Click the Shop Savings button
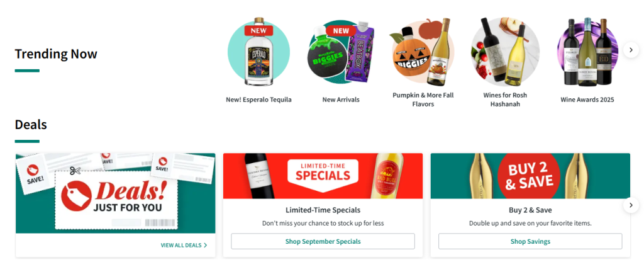Image resolution: width=644 pixels, height=262 pixels. pos(530,241)
